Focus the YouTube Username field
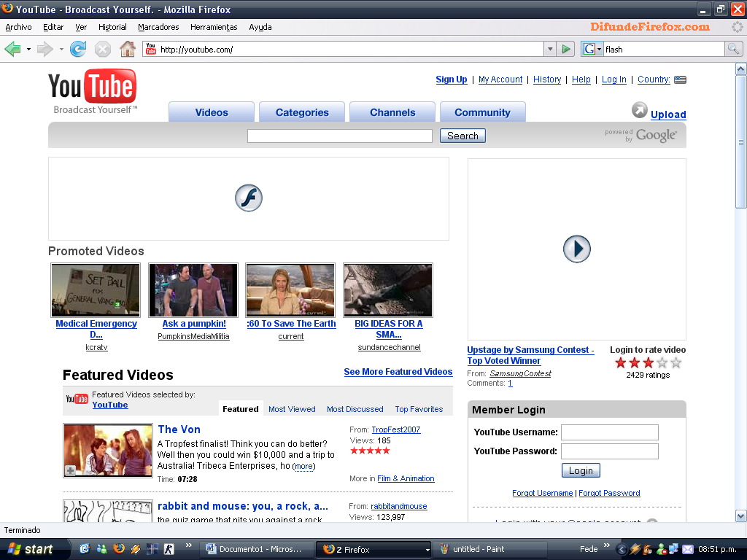The width and height of the screenshot is (747, 560). click(610, 432)
